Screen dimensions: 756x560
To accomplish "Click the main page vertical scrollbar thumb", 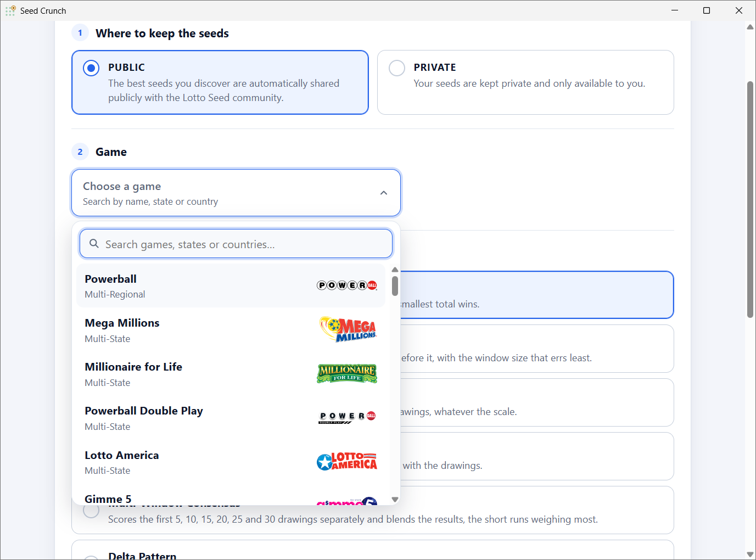I will click(x=750, y=199).
